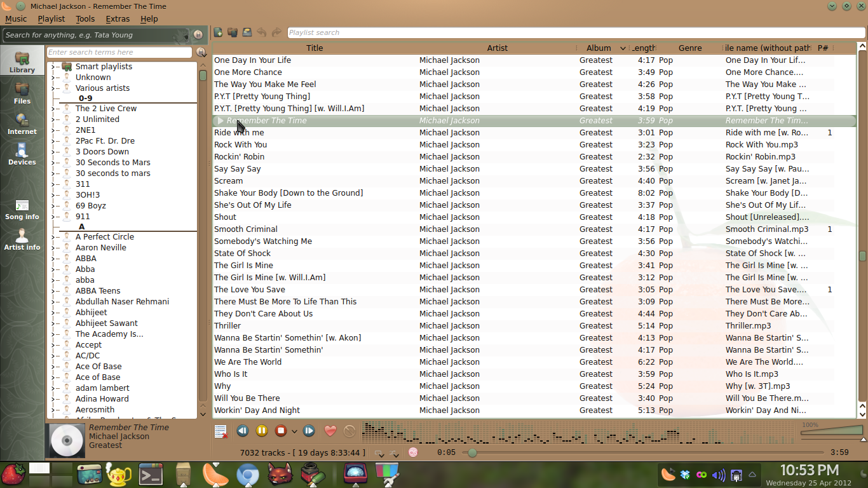The width and height of the screenshot is (868, 488).
Task: Click the album cover thumbnail
Action: 67,441
